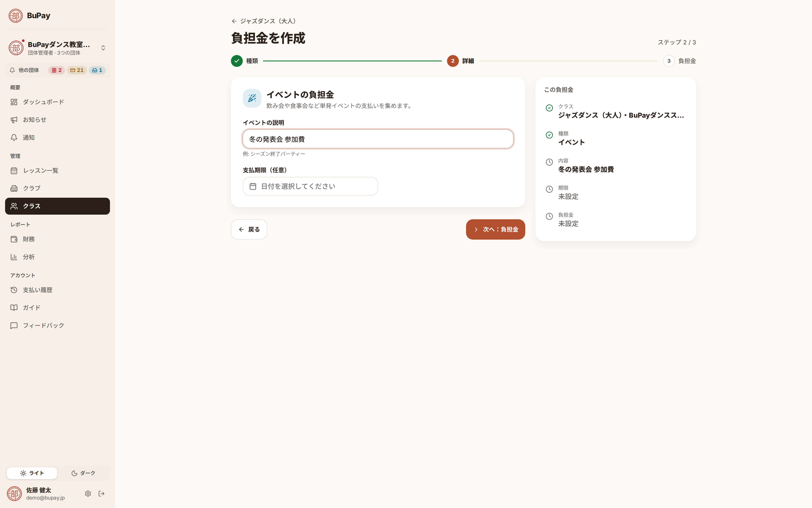Click step 2 詳細 indicator
The width and height of the screenshot is (812, 508).
[453, 61]
